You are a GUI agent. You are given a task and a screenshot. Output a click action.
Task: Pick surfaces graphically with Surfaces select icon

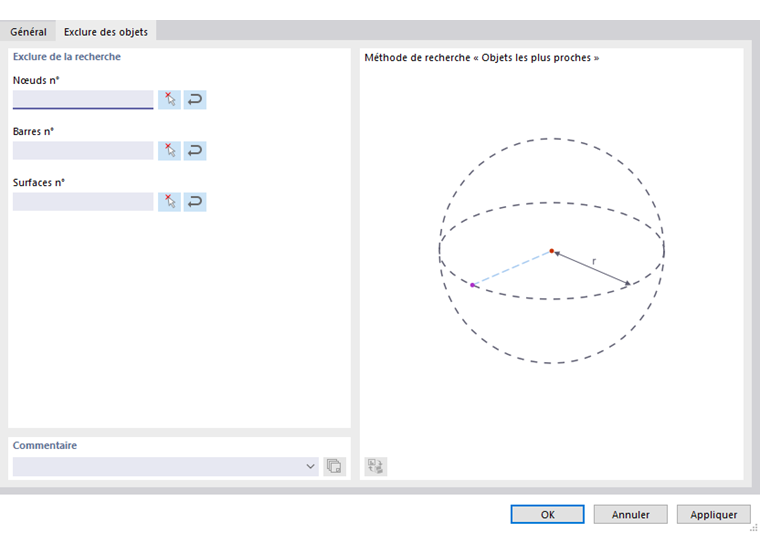click(169, 202)
